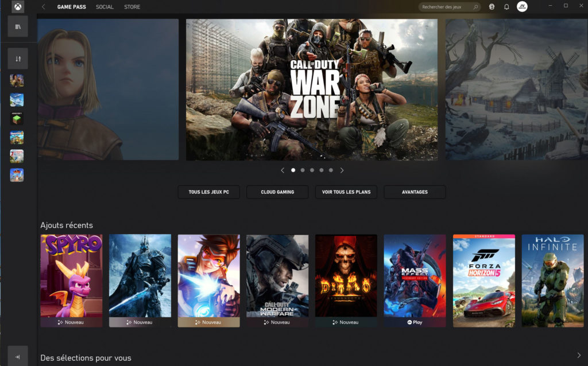Open the library icon in sidebar
This screenshot has width=588, height=366.
[18, 26]
